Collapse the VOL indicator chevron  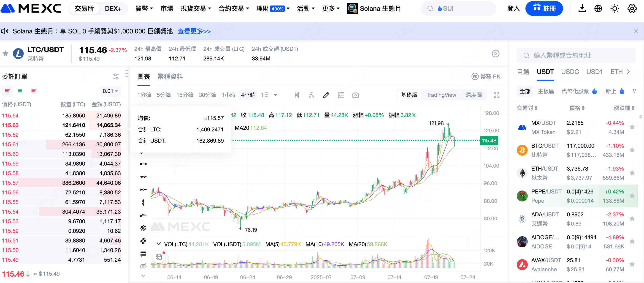pos(159,244)
